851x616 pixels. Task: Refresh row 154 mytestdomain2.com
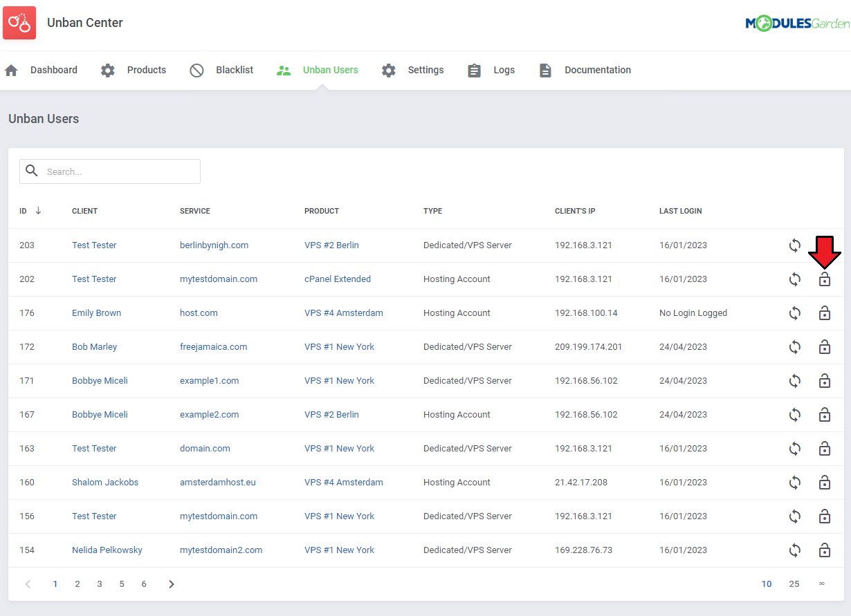(x=795, y=550)
